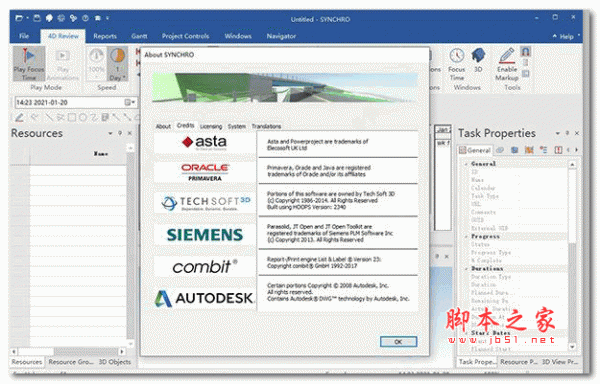This screenshot has height=384, width=600.
Task: Open the Gantt ribbon tab
Action: pyautogui.click(x=139, y=36)
